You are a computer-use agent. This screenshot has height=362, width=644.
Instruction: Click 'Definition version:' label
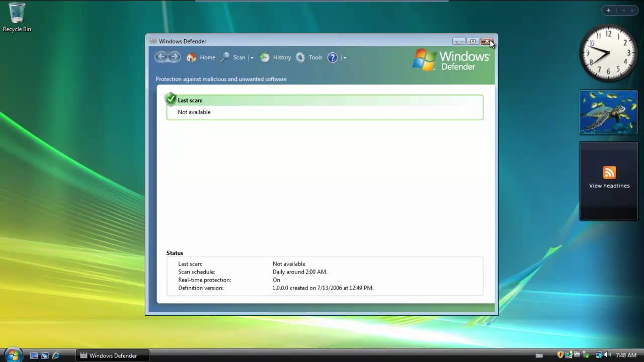(201, 288)
